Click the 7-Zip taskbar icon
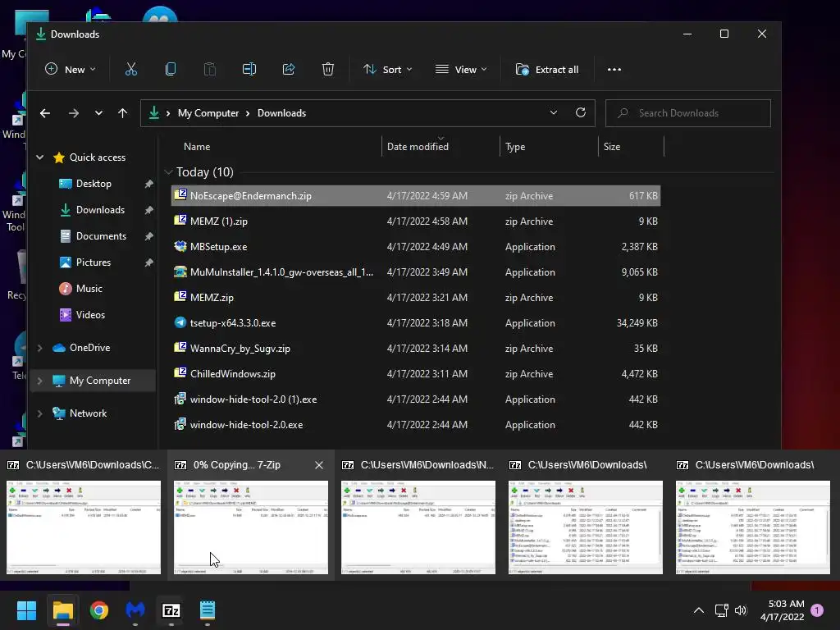The height and width of the screenshot is (630, 840). pyautogui.click(x=171, y=610)
